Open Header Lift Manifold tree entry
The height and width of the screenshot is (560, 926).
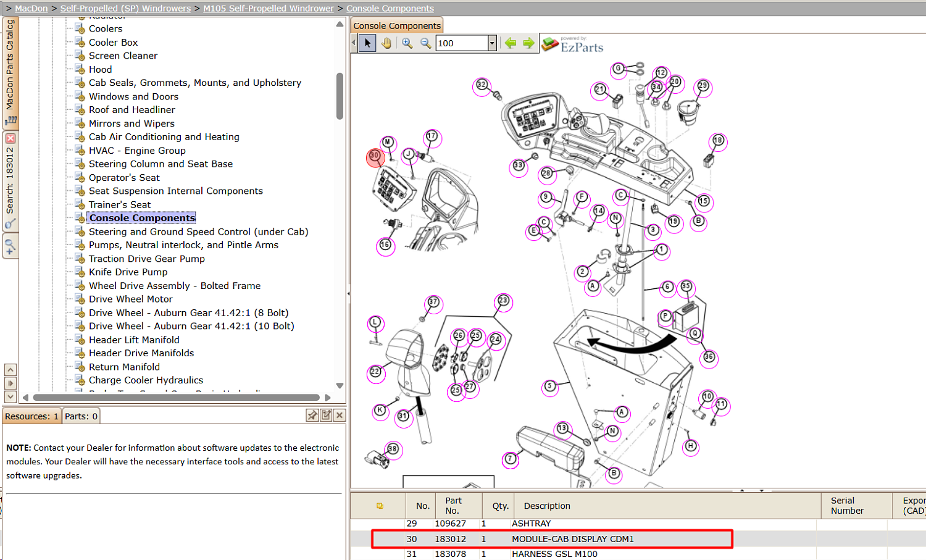[x=134, y=340]
